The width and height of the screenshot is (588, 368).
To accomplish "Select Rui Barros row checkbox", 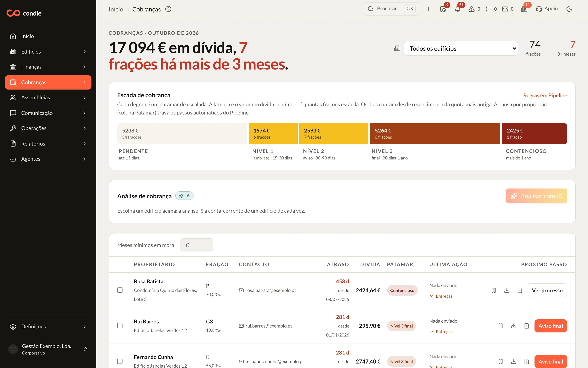I will tap(120, 326).
